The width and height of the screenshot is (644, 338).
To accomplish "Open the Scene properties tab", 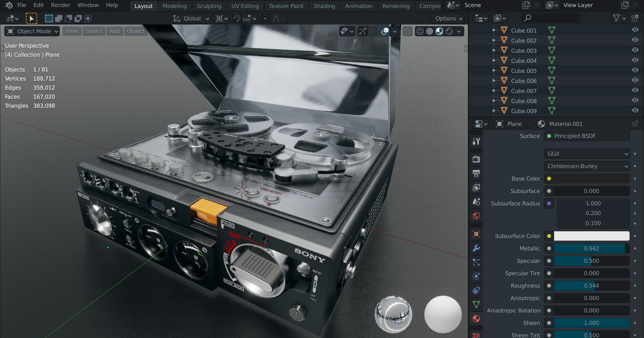I will pos(476,202).
